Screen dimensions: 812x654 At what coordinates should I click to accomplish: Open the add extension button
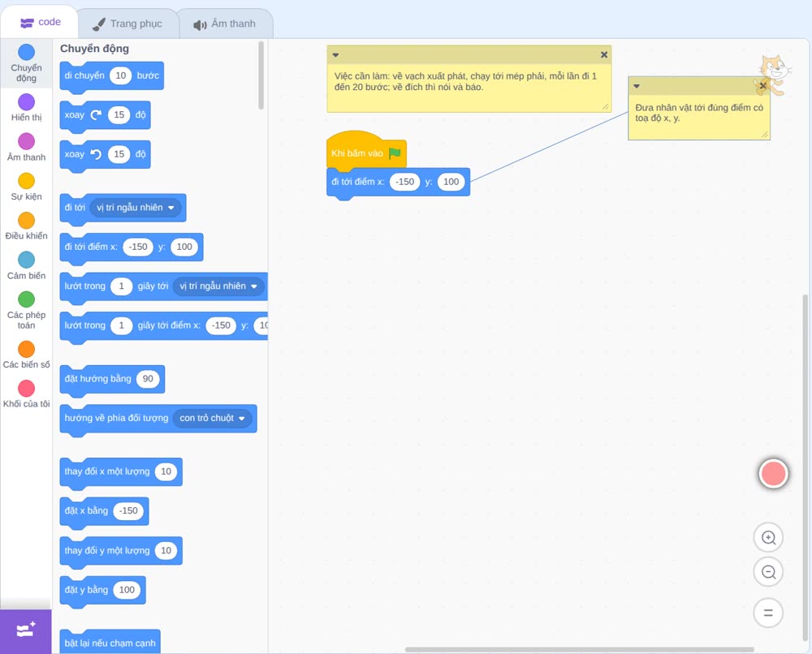pyautogui.click(x=26, y=630)
